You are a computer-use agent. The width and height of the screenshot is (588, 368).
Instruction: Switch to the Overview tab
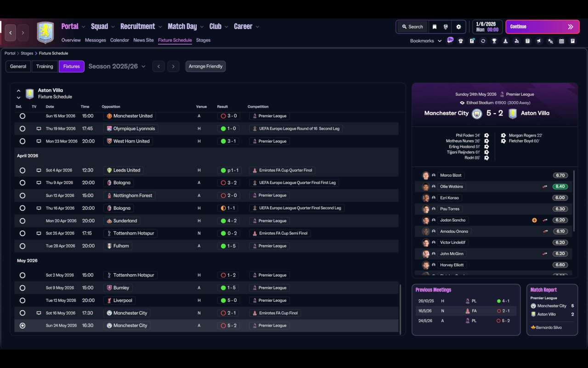[71, 40]
